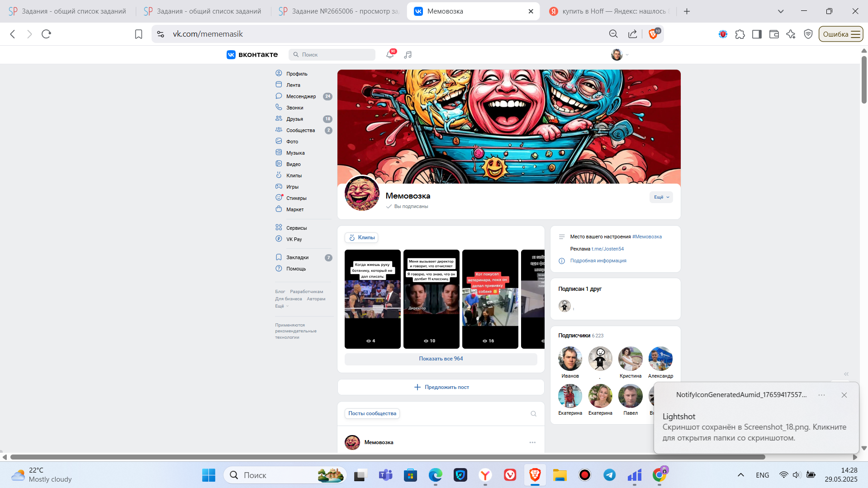
Task: Open the Директор clip with 10 views
Action: 432,299
